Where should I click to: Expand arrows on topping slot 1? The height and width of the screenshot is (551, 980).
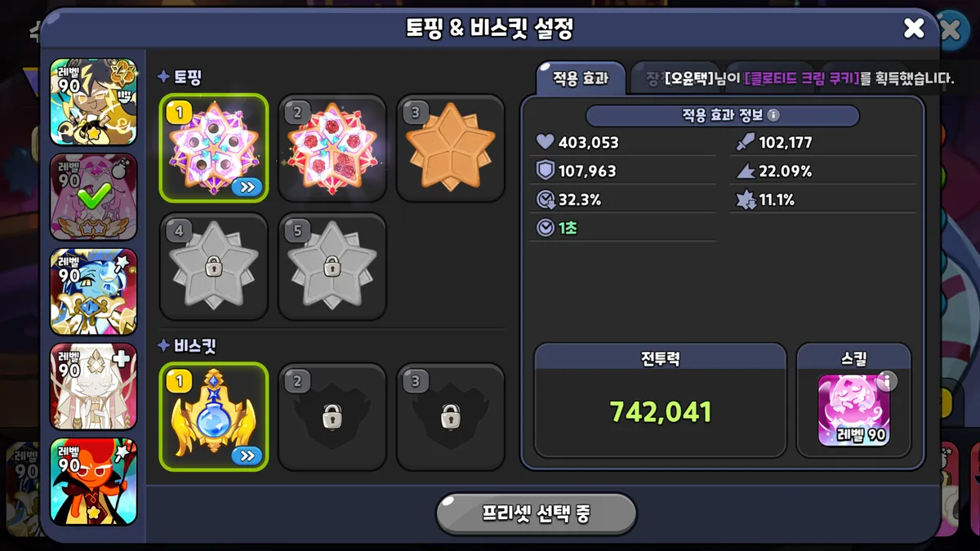click(247, 187)
